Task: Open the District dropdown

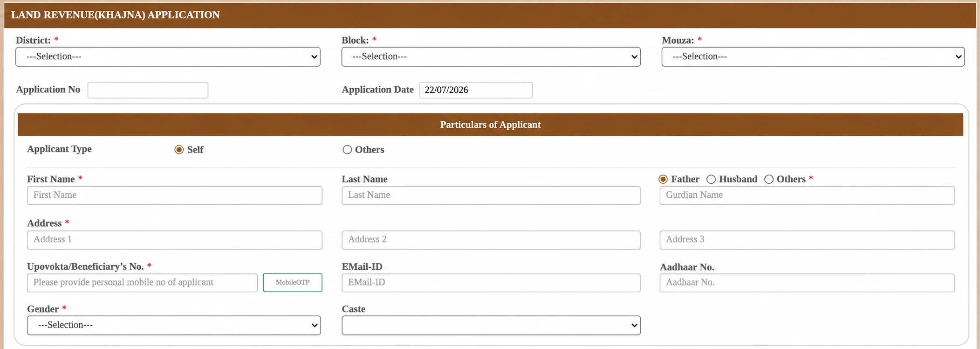Action: pos(168,56)
